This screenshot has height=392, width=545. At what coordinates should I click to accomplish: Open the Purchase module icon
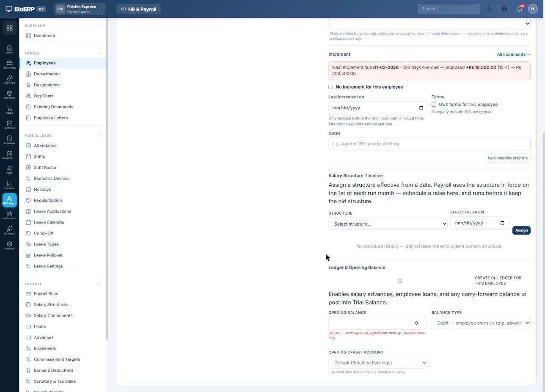coord(9,125)
